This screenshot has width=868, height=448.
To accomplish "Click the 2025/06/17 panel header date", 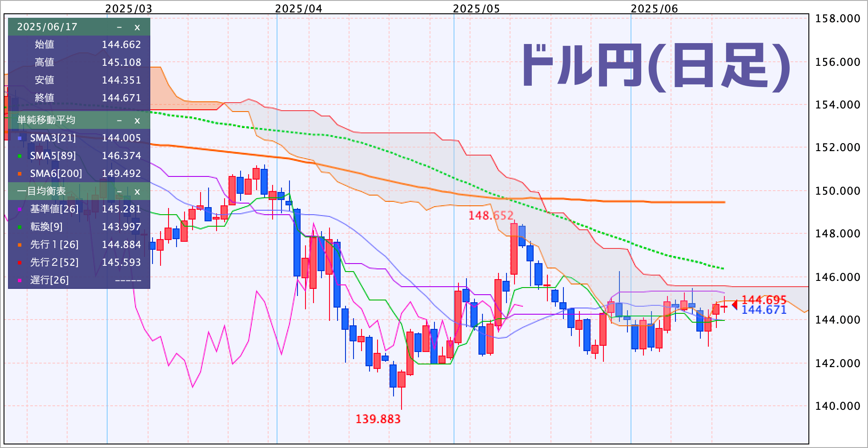I will [x=47, y=27].
